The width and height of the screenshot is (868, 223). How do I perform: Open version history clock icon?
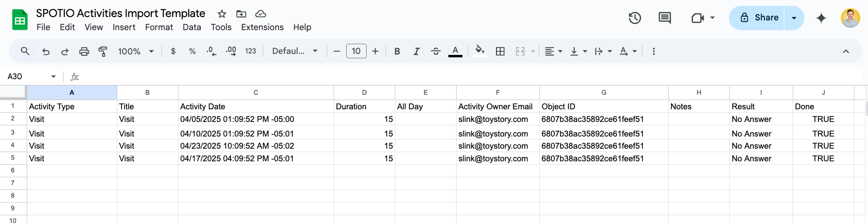tap(635, 18)
